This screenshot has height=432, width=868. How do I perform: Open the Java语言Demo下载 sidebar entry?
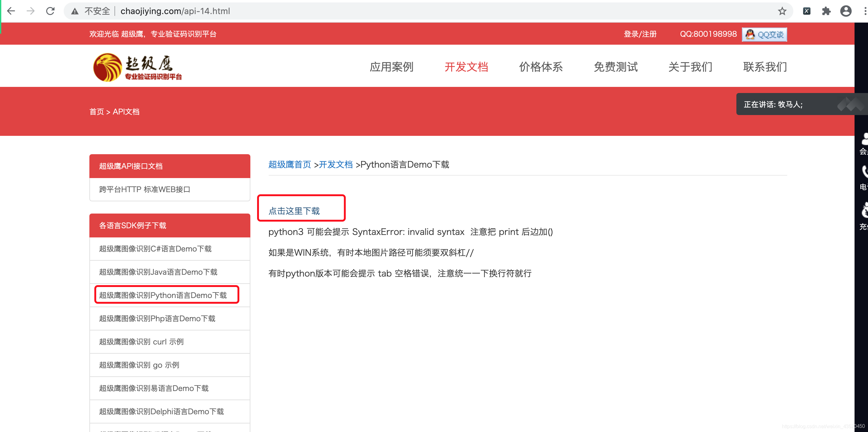[158, 272]
